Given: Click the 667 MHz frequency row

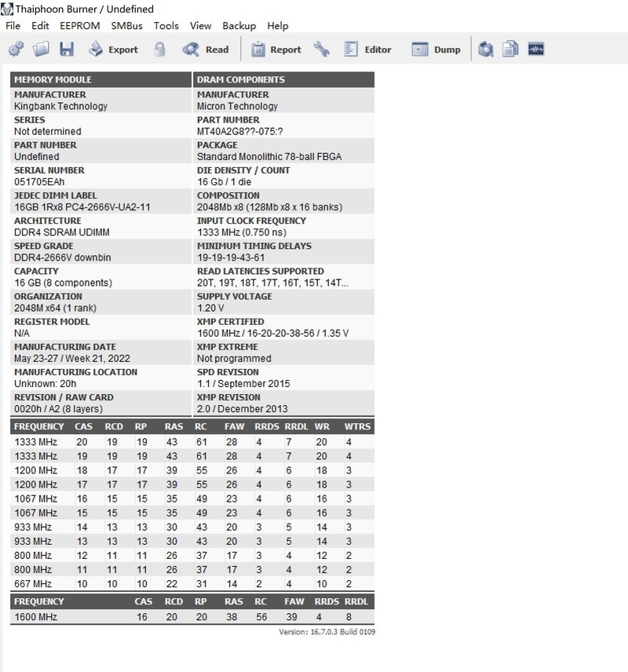Looking at the screenshot, I should (x=192, y=584).
